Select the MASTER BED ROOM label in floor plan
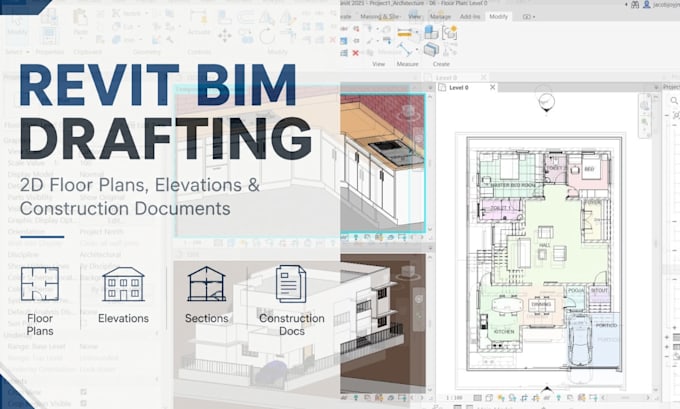This screenshot has height=409, width=680. (x=513, y=185)
